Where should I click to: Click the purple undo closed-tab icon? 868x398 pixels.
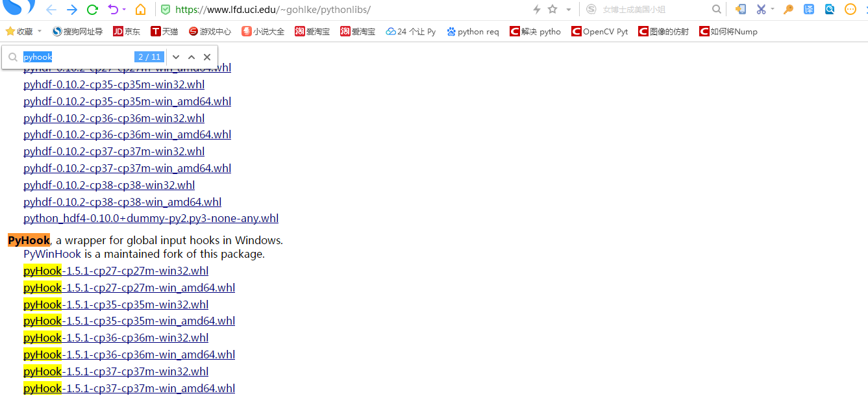pyautogui.click(x=113, y=10)
